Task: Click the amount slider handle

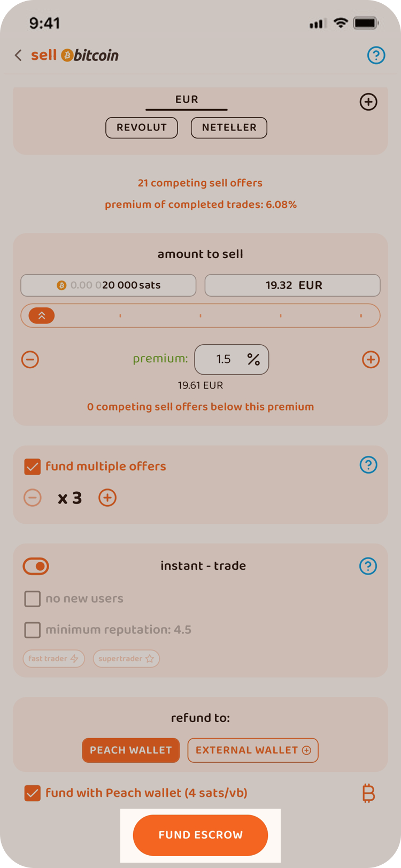Action: pos(42,316)
